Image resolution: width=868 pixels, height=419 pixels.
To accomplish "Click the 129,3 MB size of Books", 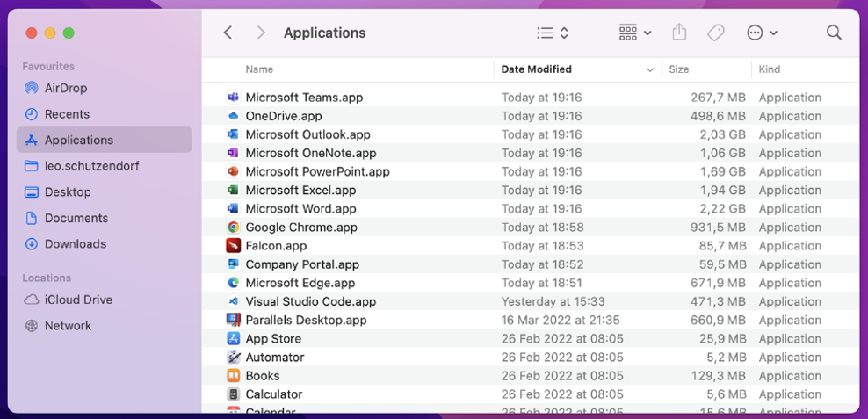I will pyautogui.click(x=719, y=376).
